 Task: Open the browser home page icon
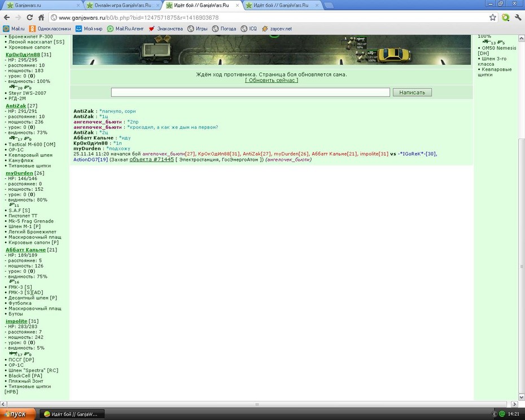(41, 17)
